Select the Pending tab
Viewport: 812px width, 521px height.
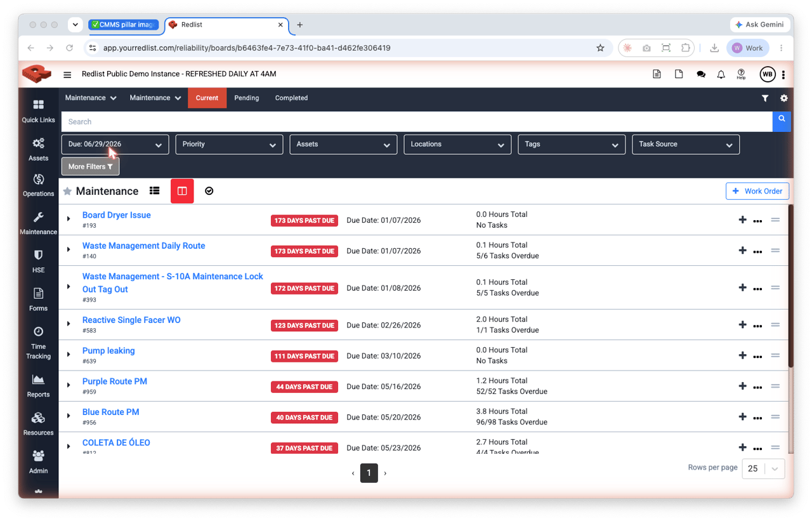247,98
